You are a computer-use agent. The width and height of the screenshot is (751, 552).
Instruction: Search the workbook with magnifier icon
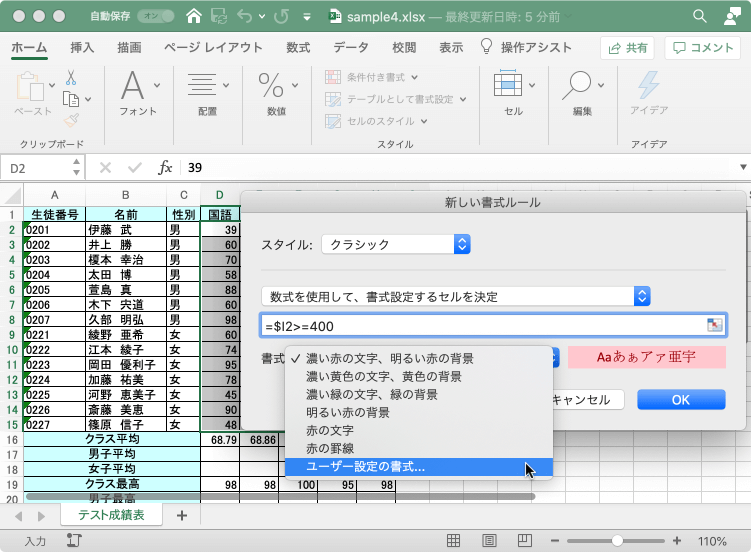700,16
